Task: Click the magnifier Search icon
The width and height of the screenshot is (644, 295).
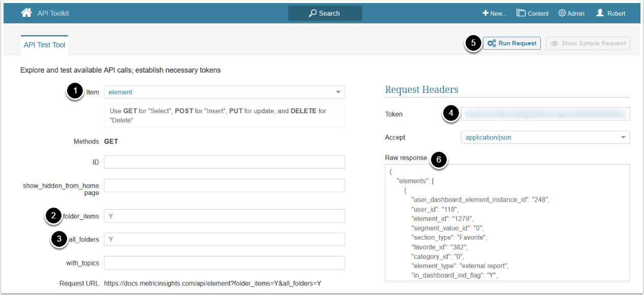Action: 313,13
